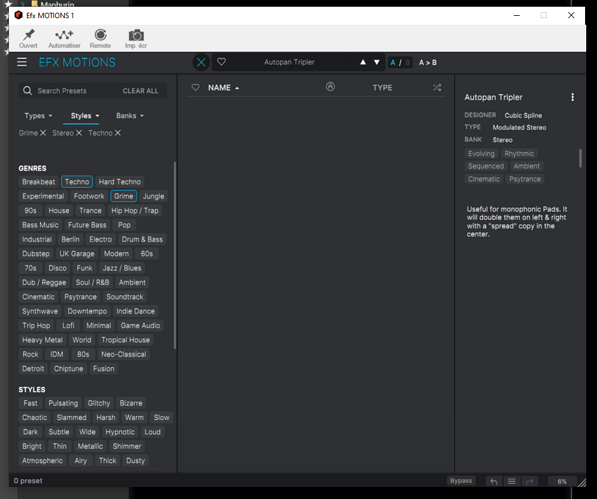Expand the Types filter dropdown

tap(38, 116)
